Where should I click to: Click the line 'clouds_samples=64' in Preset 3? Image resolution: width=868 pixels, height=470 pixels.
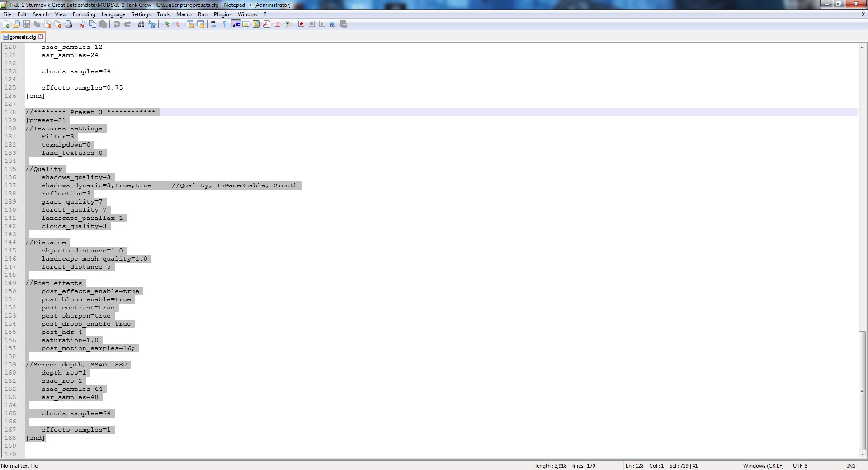(76, 413)
